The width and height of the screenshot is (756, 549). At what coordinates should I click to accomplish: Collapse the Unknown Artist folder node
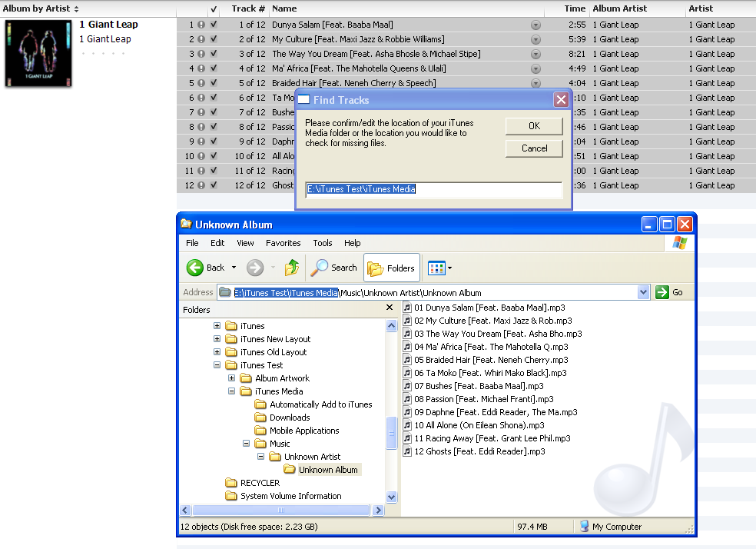coord(260,456)
